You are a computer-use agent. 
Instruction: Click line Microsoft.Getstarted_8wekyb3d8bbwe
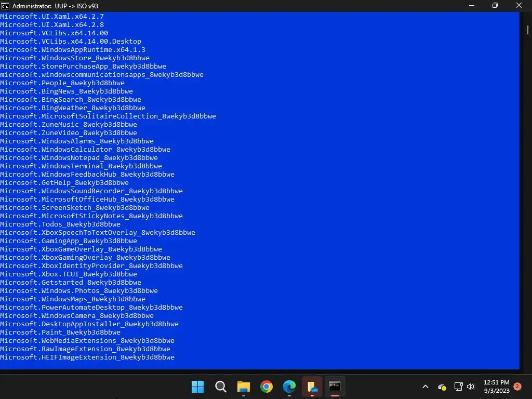pyautogui.click(x=71, y=282)
